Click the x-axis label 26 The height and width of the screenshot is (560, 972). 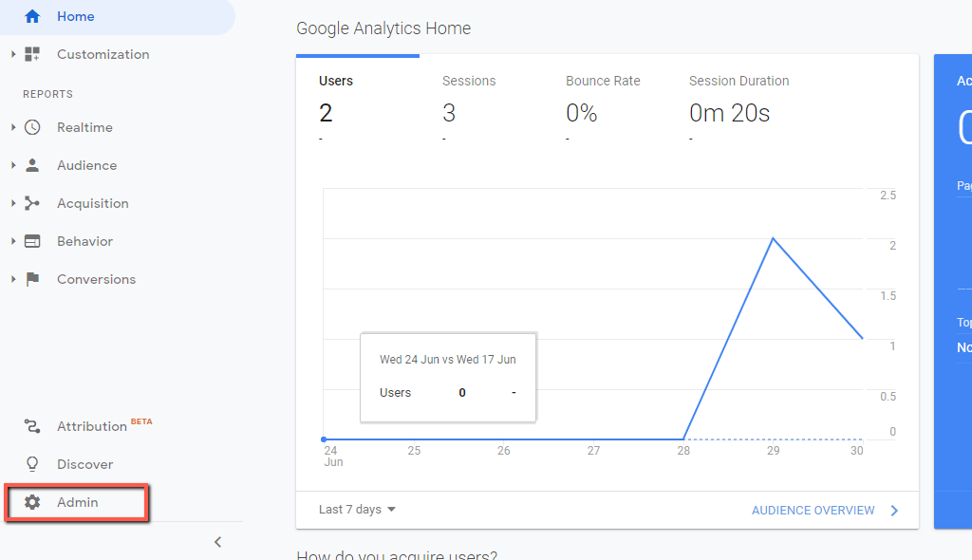(503, 450)
